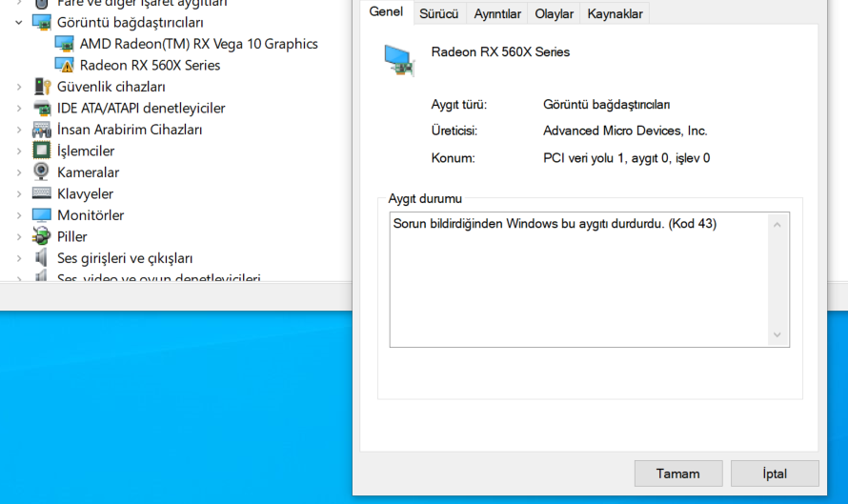Select AMD Radeon(TM) RX Vega 10 Graphics entry

point(198,44)
